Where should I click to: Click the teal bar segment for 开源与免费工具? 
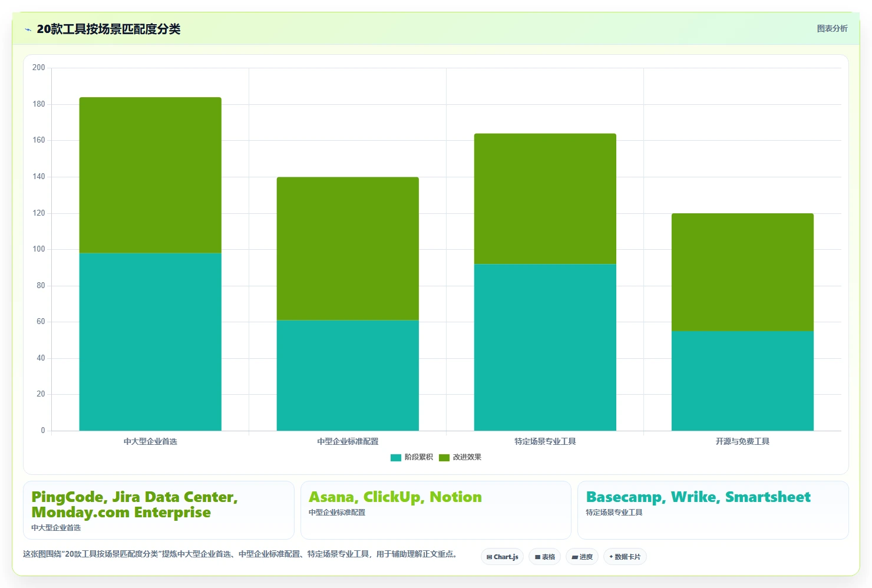pyautogui.click(x=742, y=381)
